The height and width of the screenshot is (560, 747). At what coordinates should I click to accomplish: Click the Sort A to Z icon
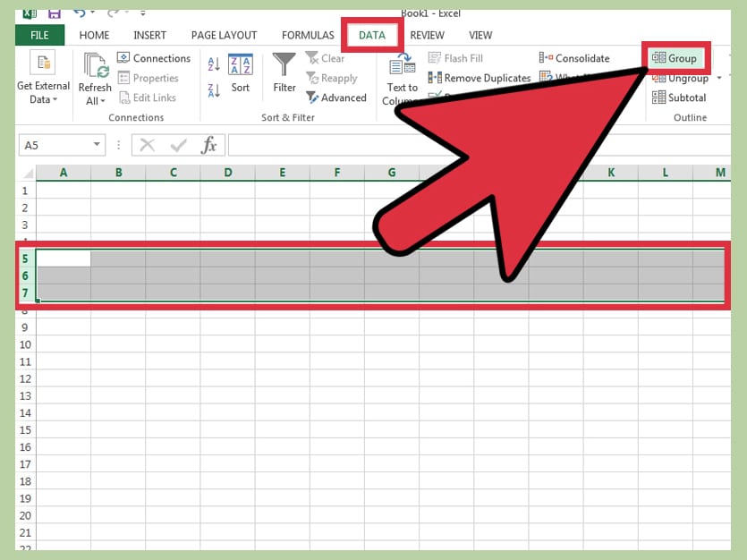(214, 64)
